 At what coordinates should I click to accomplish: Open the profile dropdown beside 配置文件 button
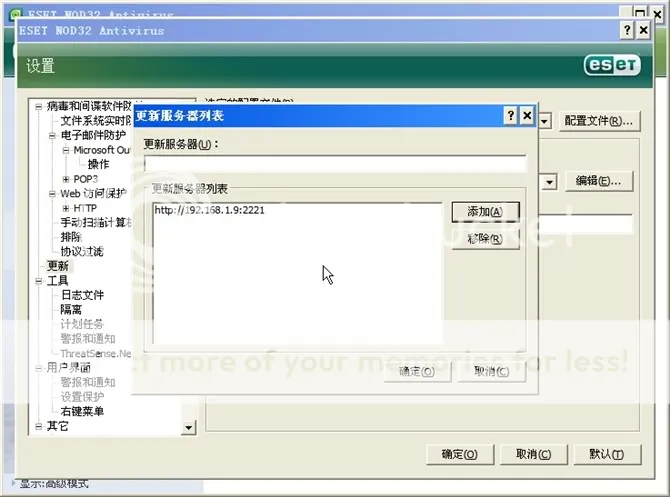544,121
